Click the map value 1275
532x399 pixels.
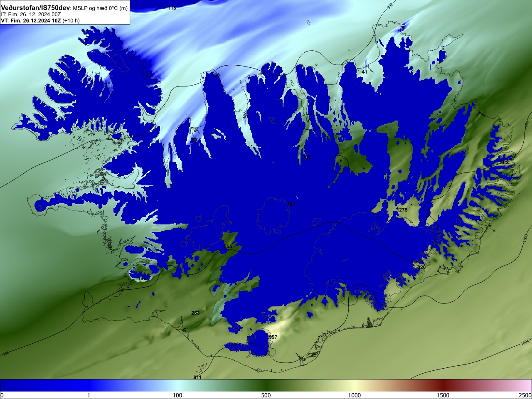402,210
